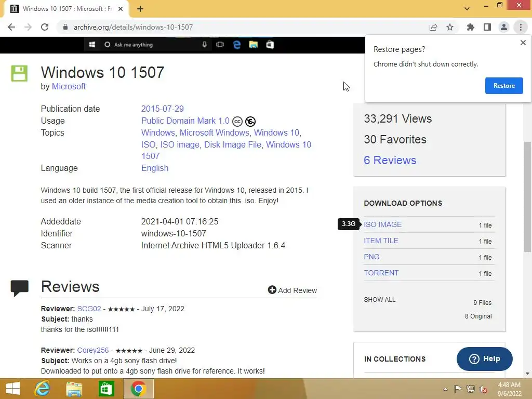Viewport: 532px width, 399px height.
Task: Reload the archive.org page
Action: pyautogui.click(x=45, y=27)
